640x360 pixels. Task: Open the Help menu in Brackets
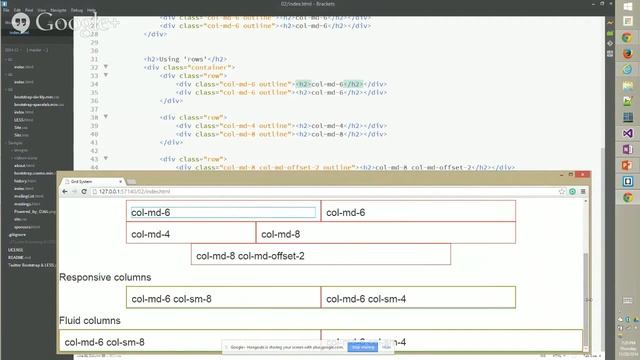click(x=91, y=10)
